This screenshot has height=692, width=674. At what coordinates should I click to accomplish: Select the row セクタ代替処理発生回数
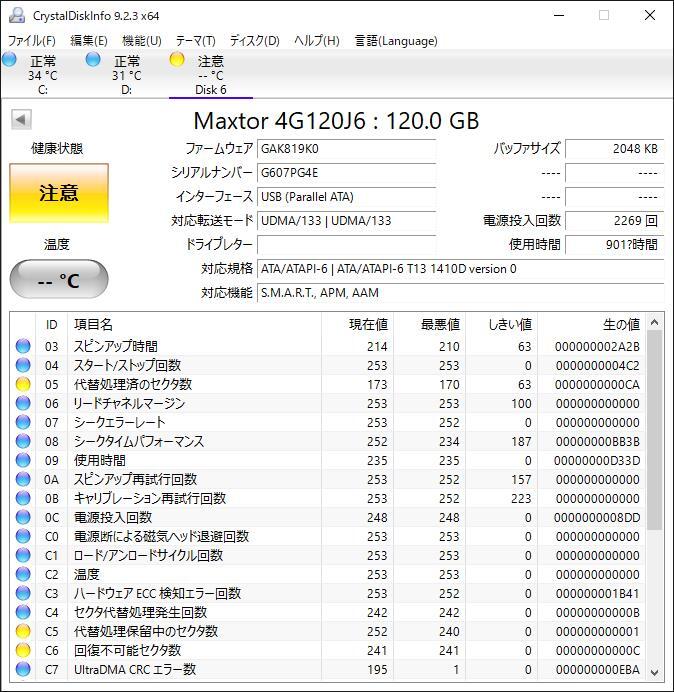tap(328, 612)
